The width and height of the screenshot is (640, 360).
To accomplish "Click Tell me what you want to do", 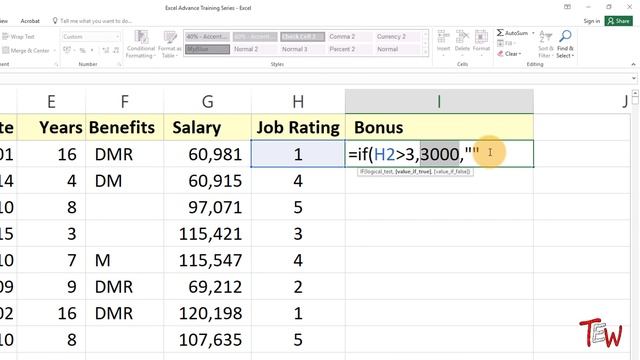I will tap(93, 21).
